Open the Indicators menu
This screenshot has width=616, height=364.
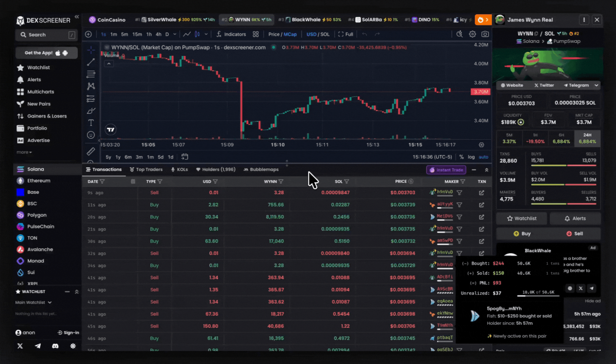point(231,34)
